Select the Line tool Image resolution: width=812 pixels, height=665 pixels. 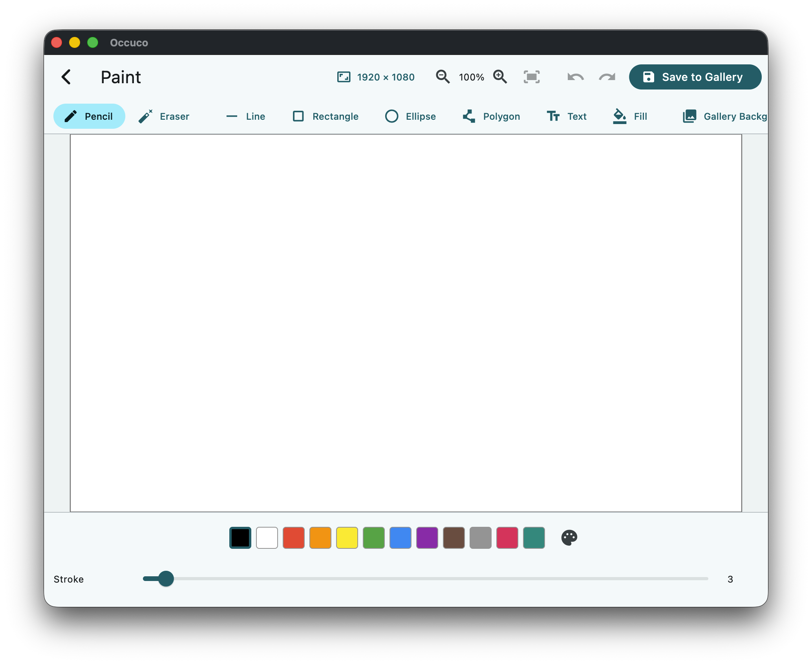coord(246,116)
